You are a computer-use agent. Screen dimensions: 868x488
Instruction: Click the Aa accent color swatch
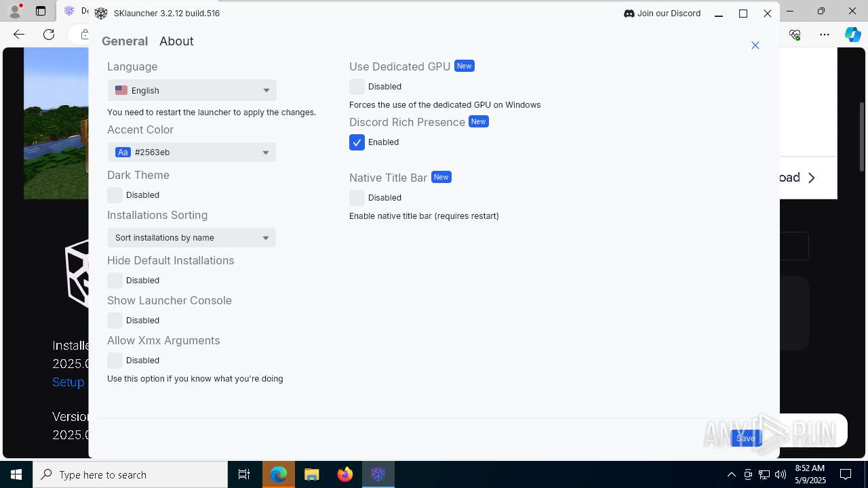pos(123,152)
